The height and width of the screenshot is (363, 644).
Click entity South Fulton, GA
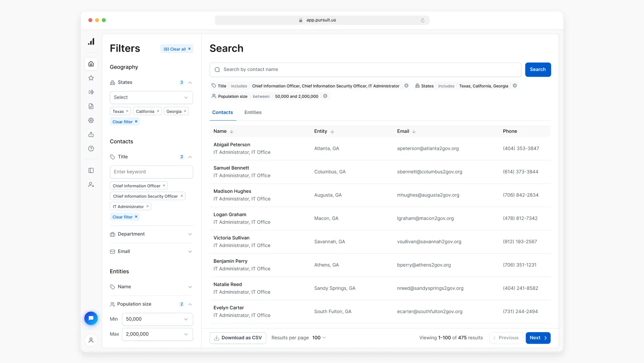click(333, 311)
